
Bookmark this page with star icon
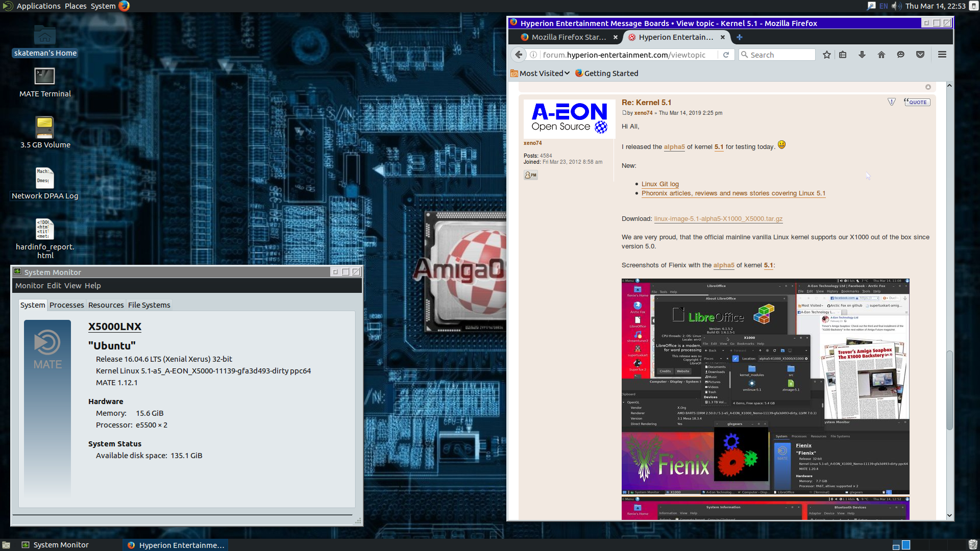point(827,55)
